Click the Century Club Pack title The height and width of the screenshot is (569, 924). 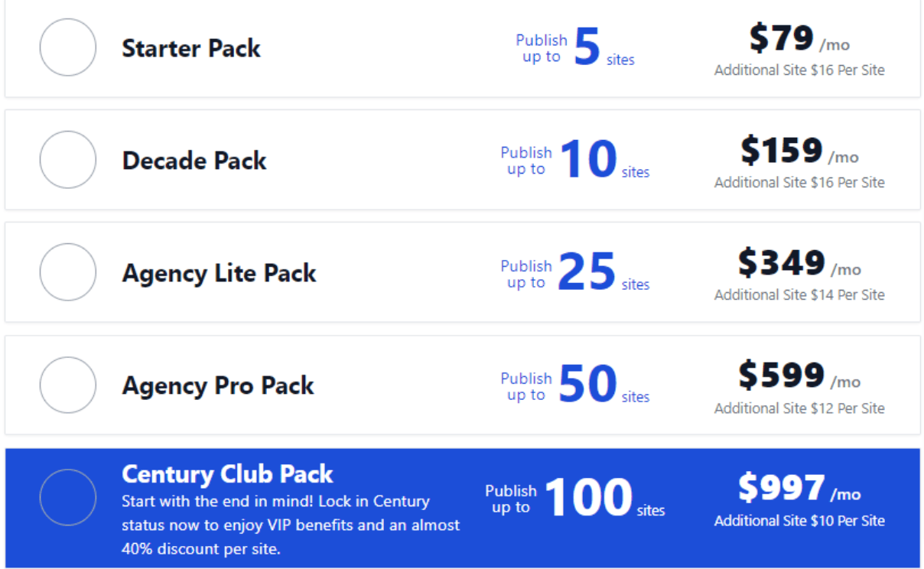pos(226,474)
